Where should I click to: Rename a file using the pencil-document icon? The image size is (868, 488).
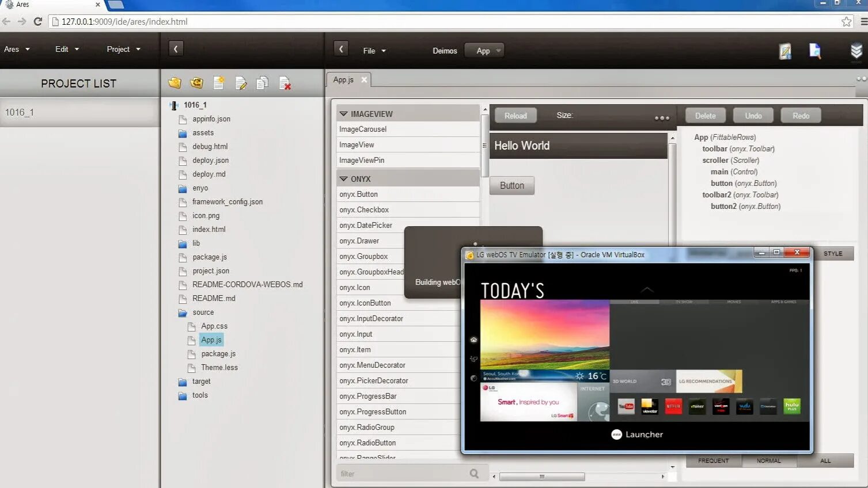pyautogui.click(x=241, y=82)
